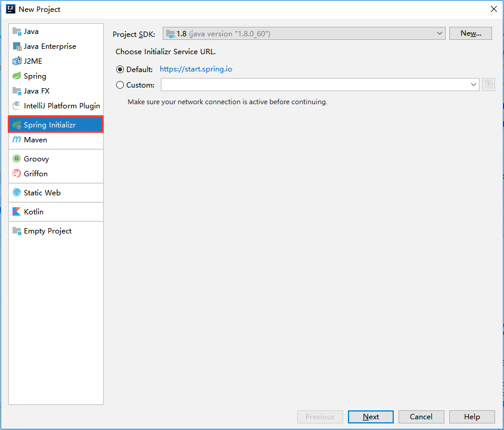Image resolution: width=504 pixels, height=430 pixels.
Task: Click the Next button
Action: pyautogui.click(x=371, y=417)
